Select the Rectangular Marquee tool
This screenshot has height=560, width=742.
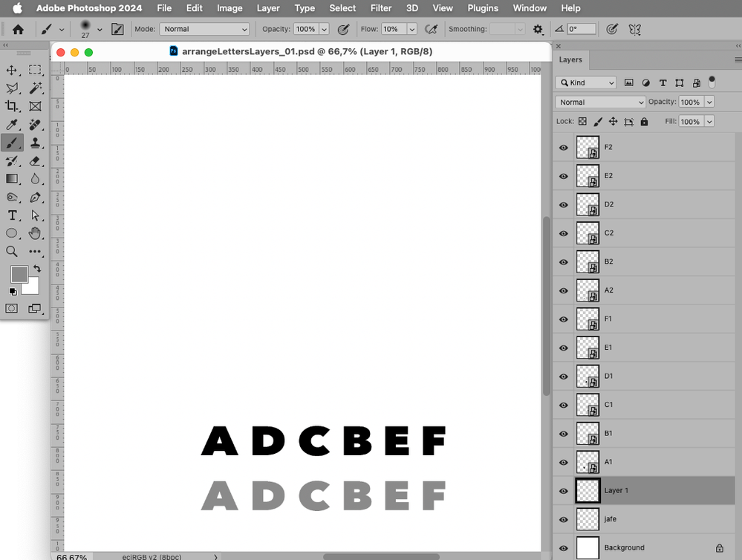tap(35, 70)
